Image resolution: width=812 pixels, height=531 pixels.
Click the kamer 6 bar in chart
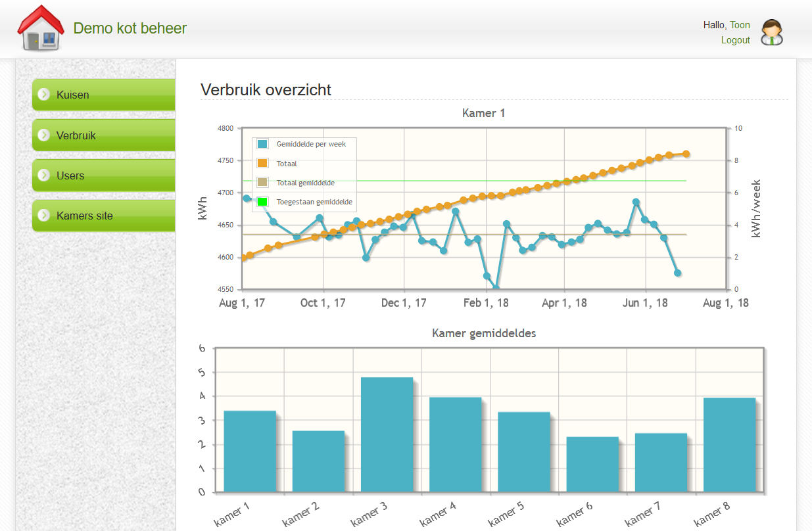point(592,464)
